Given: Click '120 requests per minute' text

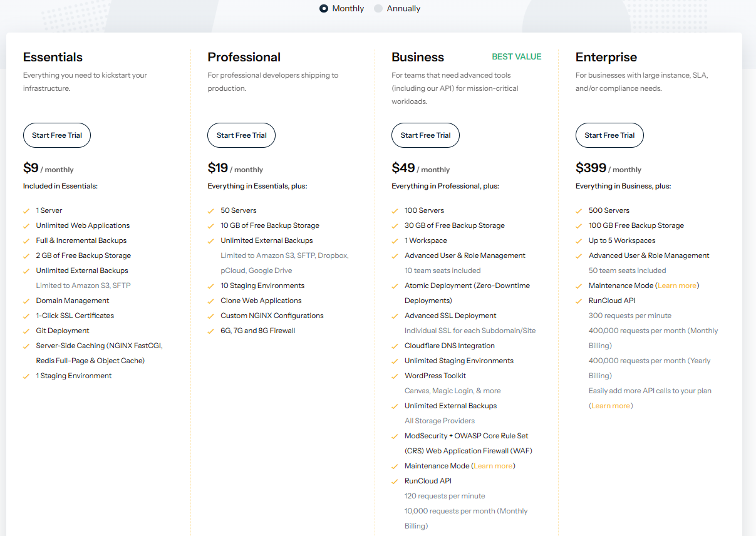Looking at the screenshot, I should [x=445, y=496].
